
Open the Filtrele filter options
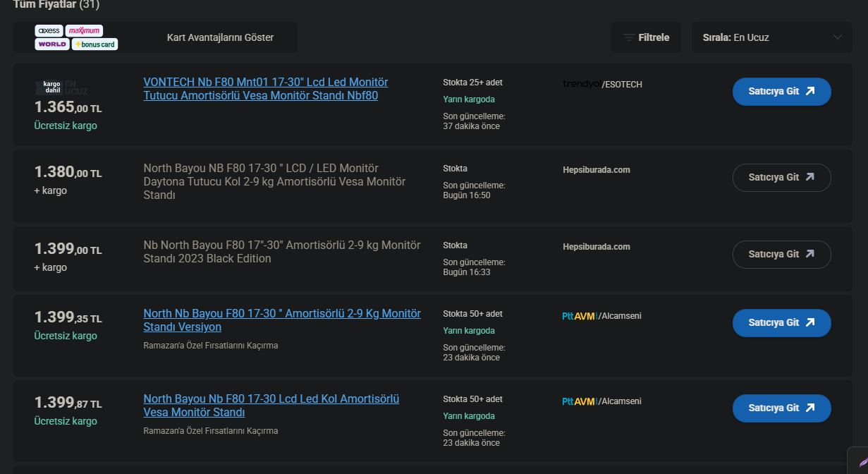(x=646, y=37)
